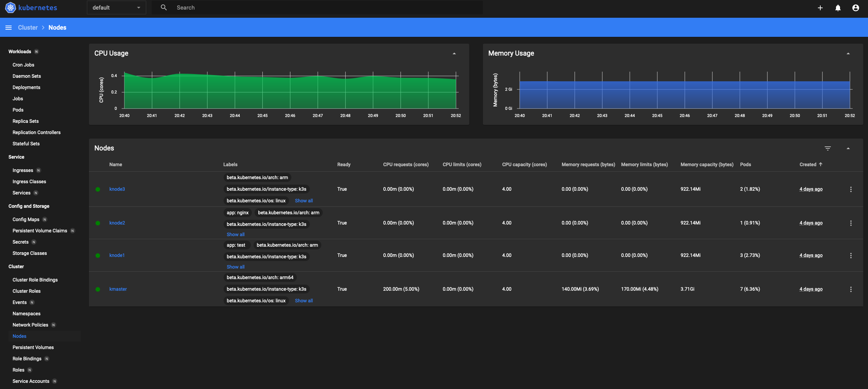868x389 pixels.
Task: Open Daemon Sets in sidebar
Action: point(27,76)
